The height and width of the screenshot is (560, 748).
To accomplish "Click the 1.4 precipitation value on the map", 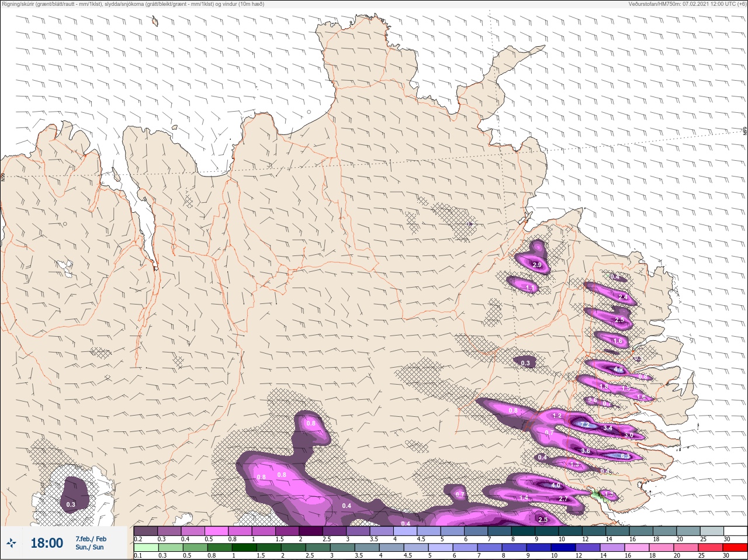I will 524,498.
